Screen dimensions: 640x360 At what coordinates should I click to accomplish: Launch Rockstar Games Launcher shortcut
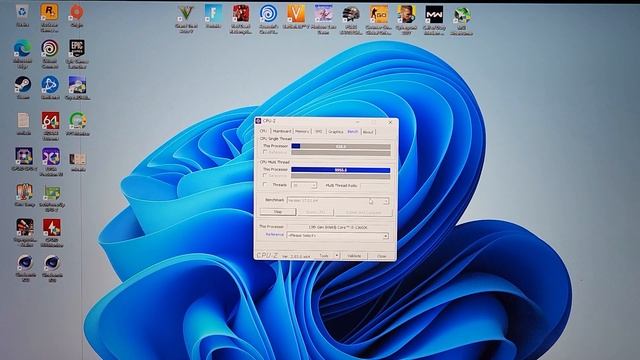point(49,17)
